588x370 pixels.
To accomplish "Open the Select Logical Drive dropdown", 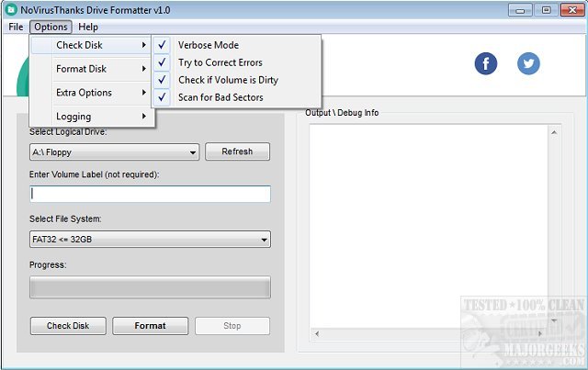I will tap(114, 152).
